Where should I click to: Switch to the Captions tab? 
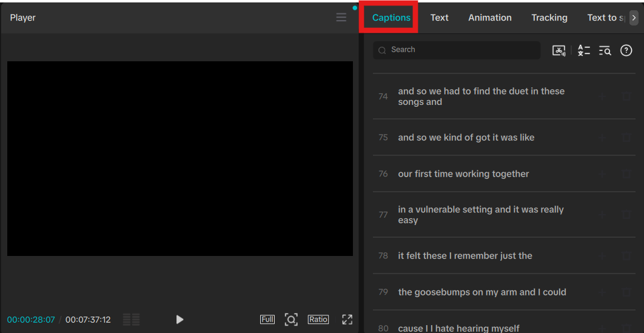pyautogui.click(x=391, y=18)
